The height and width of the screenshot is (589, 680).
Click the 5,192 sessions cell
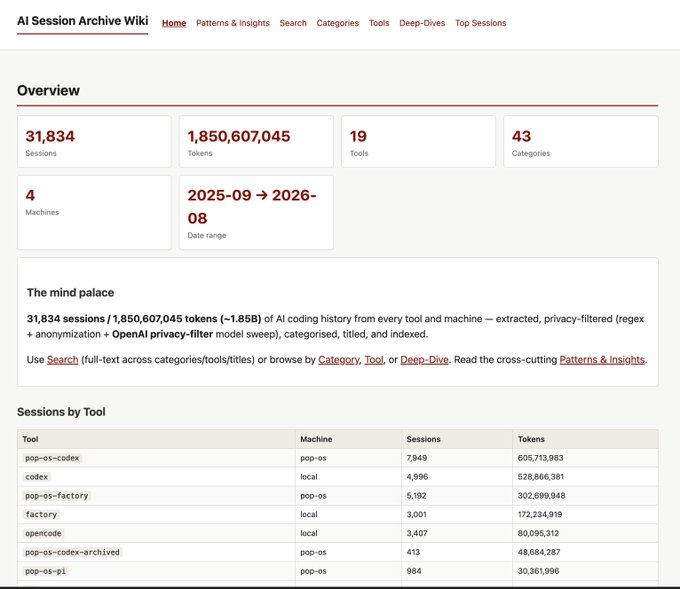(457, 496)
